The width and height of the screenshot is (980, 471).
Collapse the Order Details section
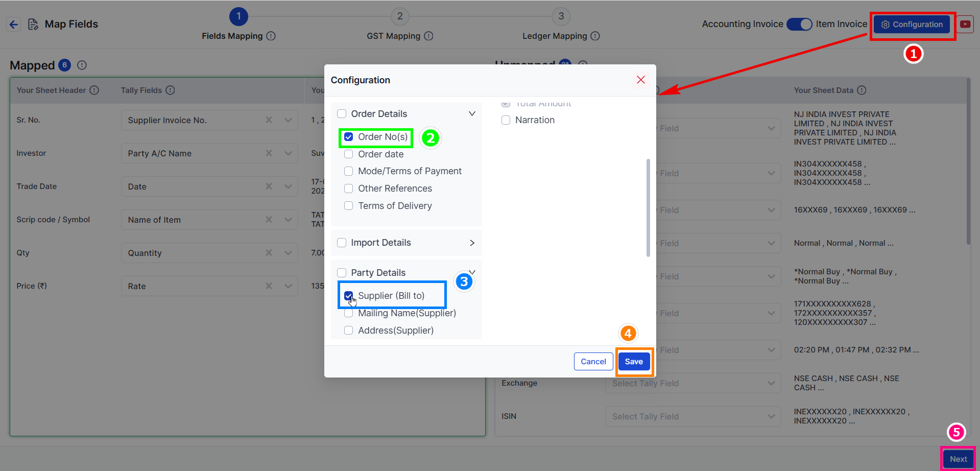(472, 113)
